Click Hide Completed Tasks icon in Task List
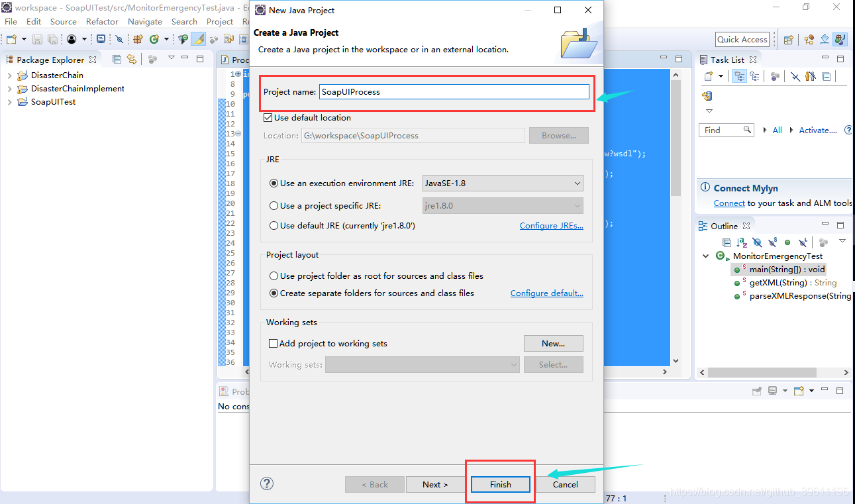This screenshot has width=855, height=504. [x=795, y=76]
